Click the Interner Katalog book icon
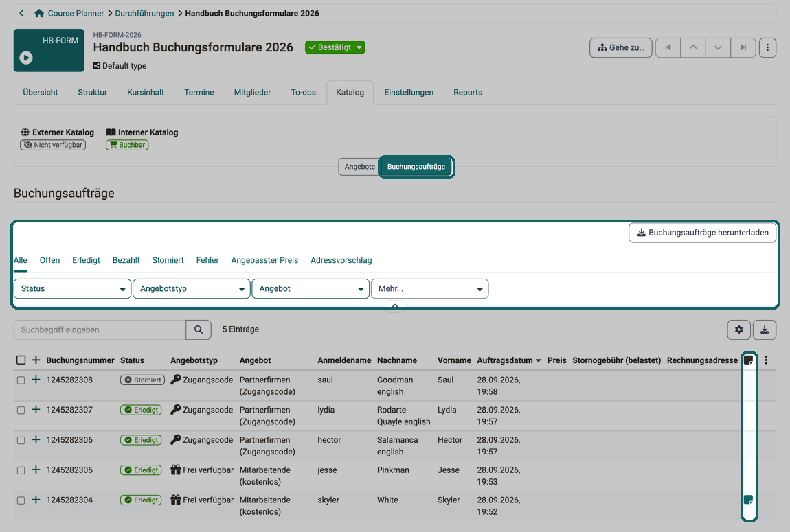790x532 pixels. tap(111, 132)
